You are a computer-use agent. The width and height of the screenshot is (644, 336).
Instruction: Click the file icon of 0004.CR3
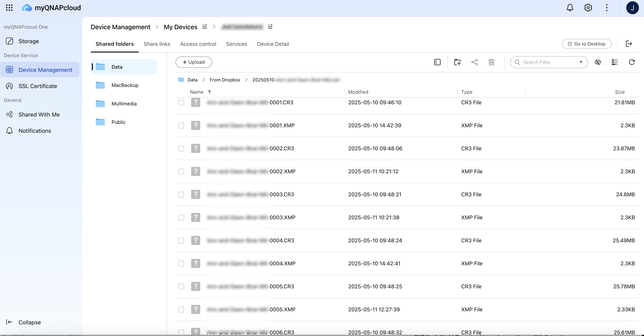[195, 240]
